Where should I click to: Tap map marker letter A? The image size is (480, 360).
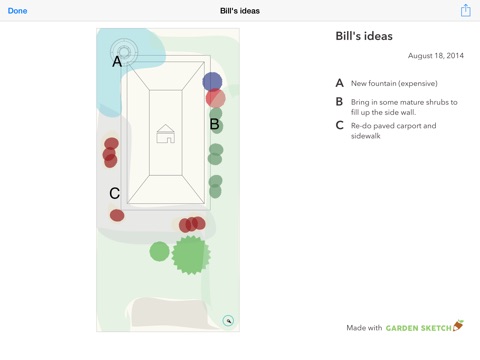tap(117, 61)
